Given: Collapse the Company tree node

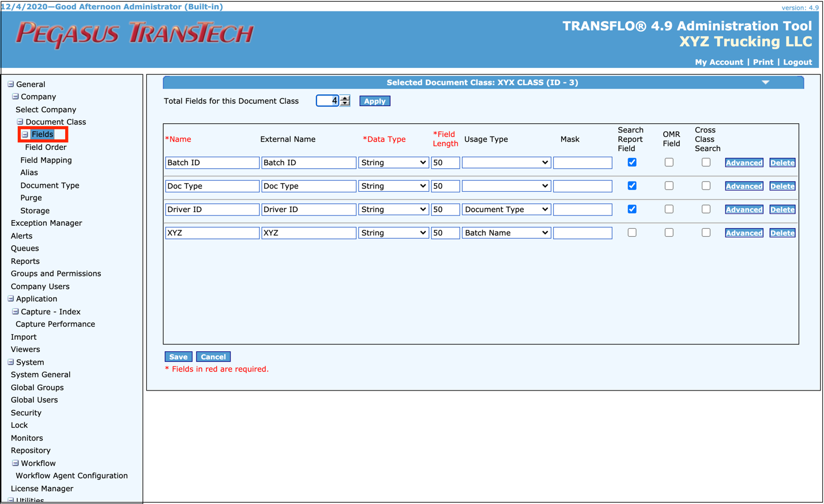Looking at the screenshot, I should pos(16,97).
